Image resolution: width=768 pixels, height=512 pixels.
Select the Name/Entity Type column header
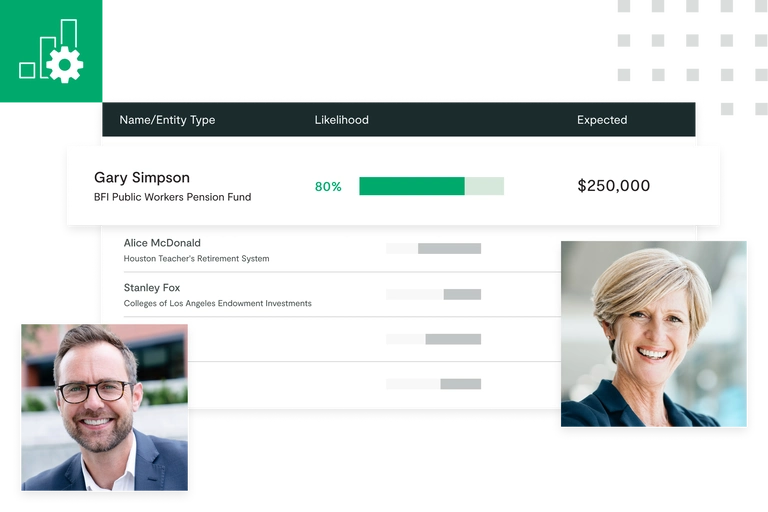(167, 120)
